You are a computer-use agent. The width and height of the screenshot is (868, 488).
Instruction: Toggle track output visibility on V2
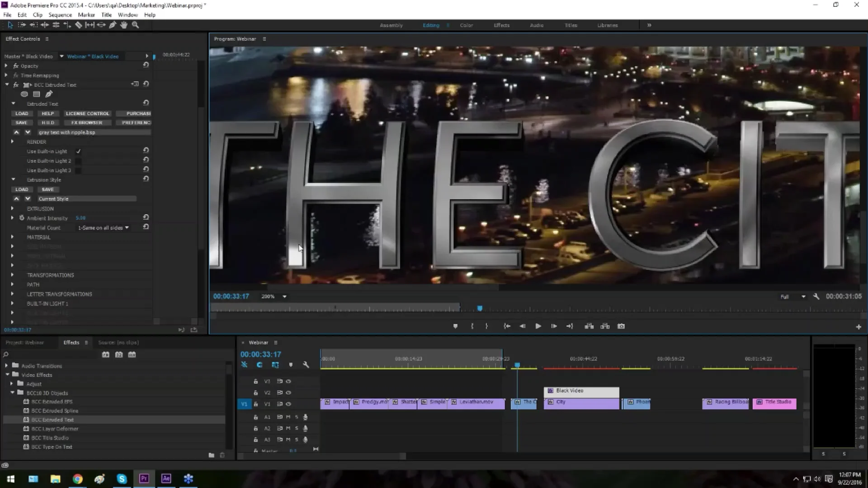pos(289,393)
